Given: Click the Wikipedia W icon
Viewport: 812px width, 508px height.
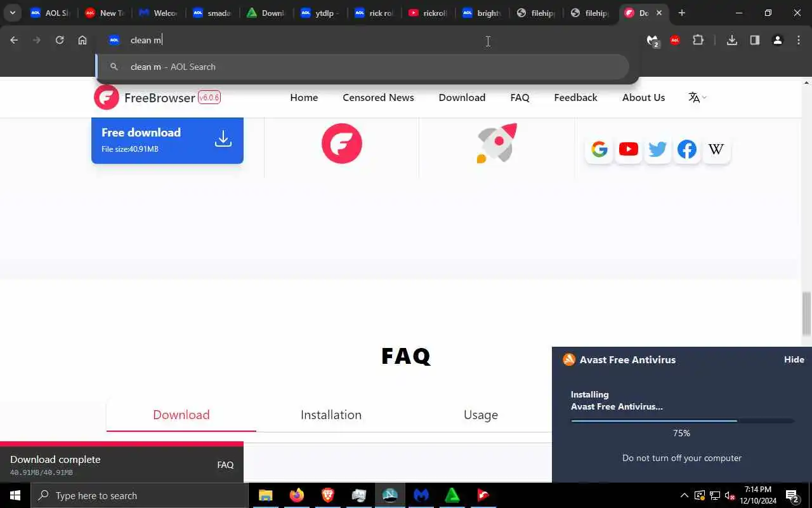Looking at the screenshot, I should (x=716, y=149).
